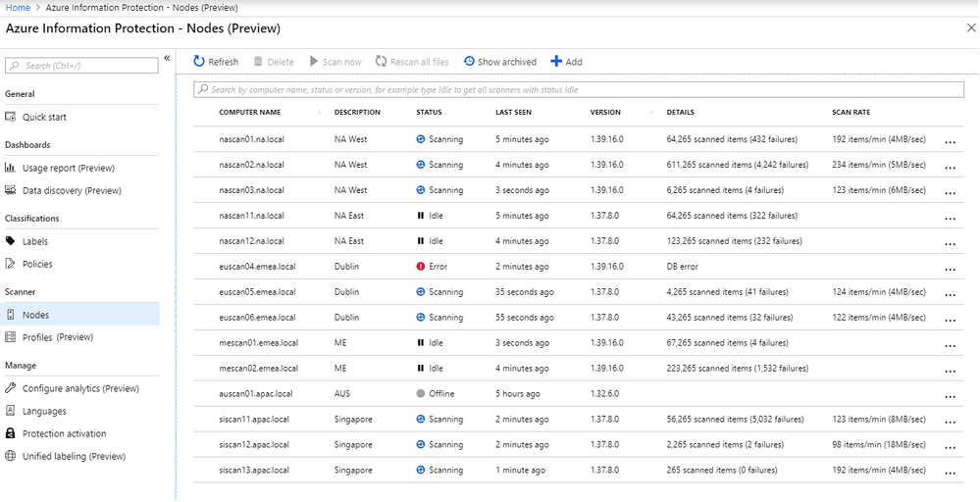Select the auscan01.apac.local row name
The height and width of the screenshot is (502, 980).
click(256, 394)
